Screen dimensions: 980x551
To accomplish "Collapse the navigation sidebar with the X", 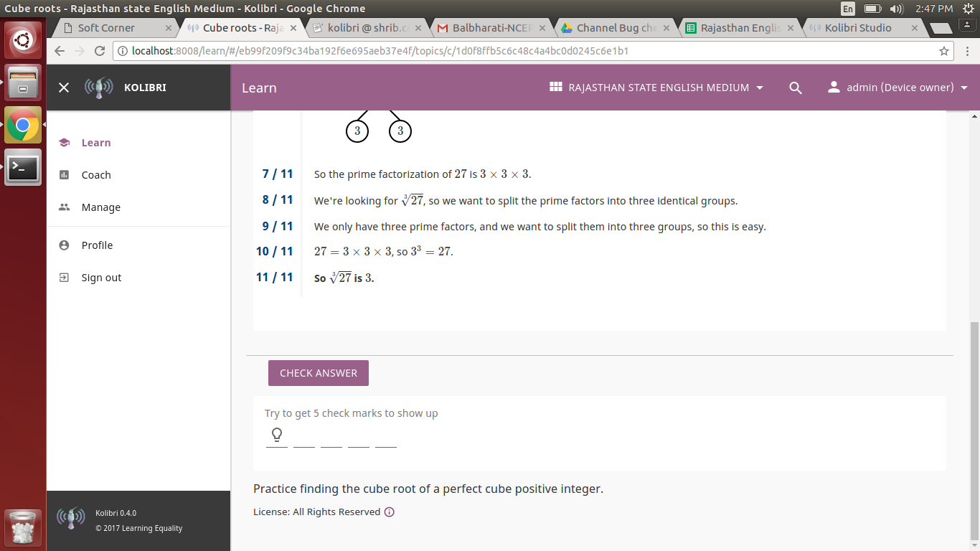I will (63, 87).
